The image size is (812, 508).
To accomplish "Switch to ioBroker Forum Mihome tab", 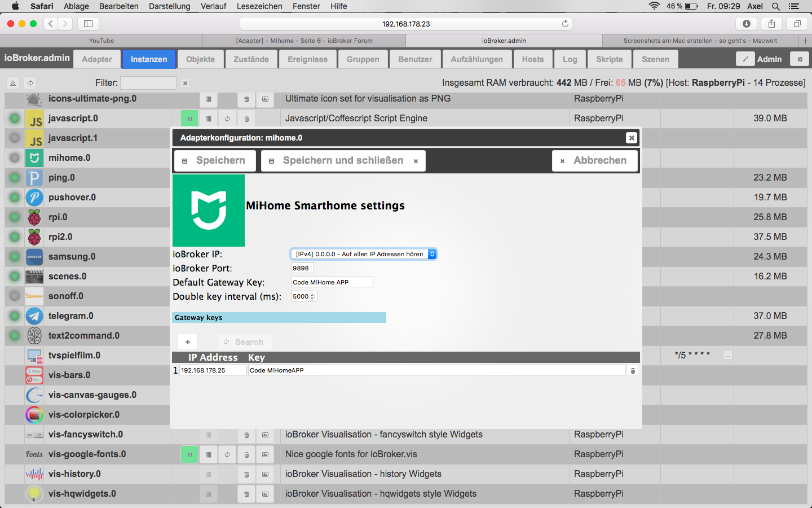I will coord(304,41).
